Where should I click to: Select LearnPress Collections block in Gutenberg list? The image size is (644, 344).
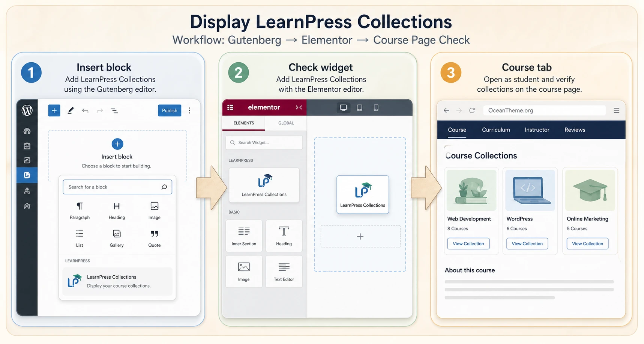(x=117, y=281)
